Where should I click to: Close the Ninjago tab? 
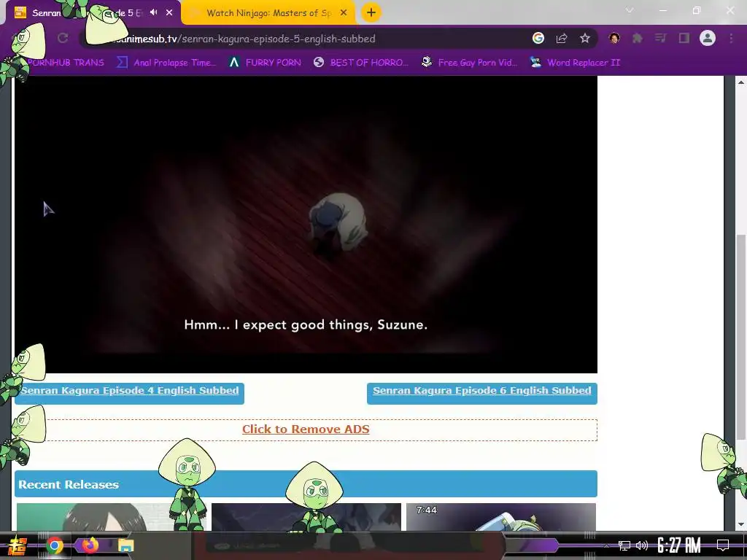point(343,13)
